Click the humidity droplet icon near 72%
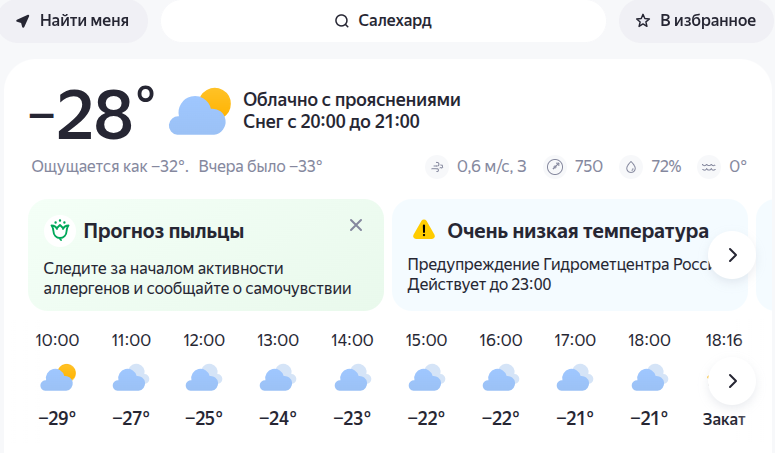Screen dimensions: 775x453 (631, 167)
